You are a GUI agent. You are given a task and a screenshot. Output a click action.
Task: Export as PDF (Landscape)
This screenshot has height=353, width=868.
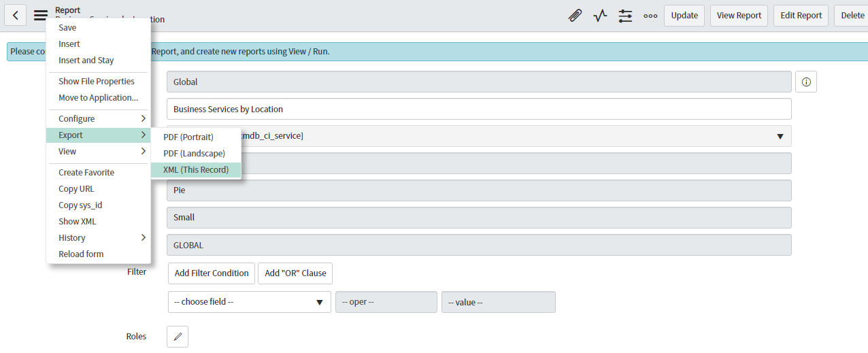coord(196,154)
